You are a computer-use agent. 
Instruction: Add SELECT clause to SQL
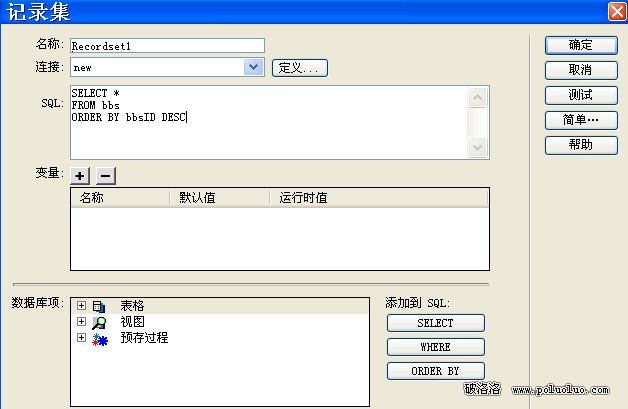435,323
